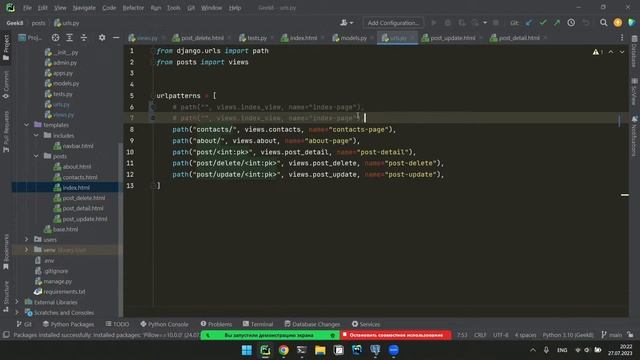
Task: Open the Python Console tool window
Action: (164, 324)
